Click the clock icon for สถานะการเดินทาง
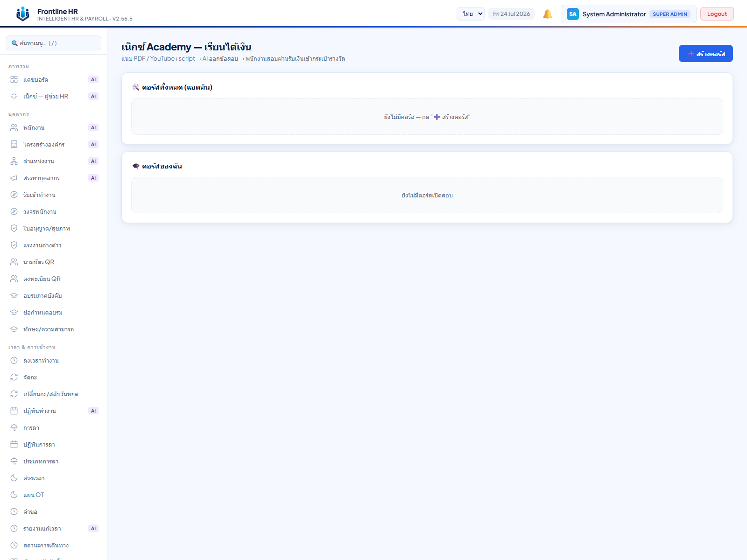 point(14,545)
